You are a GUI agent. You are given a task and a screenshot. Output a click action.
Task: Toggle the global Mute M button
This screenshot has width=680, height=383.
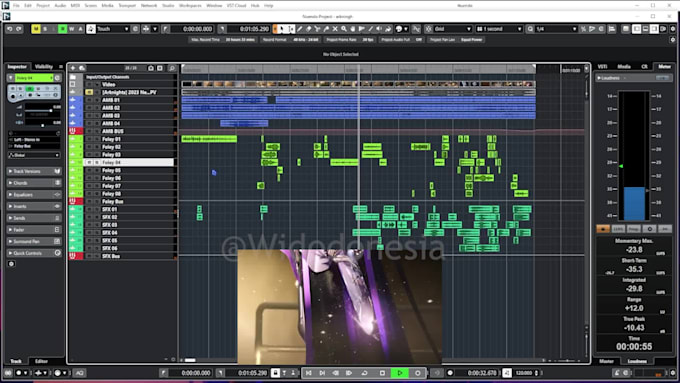pos(36,29)
